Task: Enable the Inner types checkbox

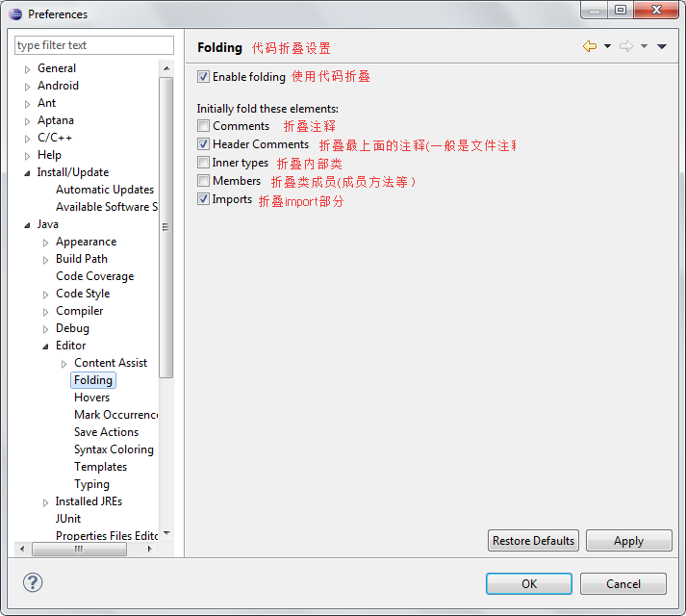Action: pos(203,163)
